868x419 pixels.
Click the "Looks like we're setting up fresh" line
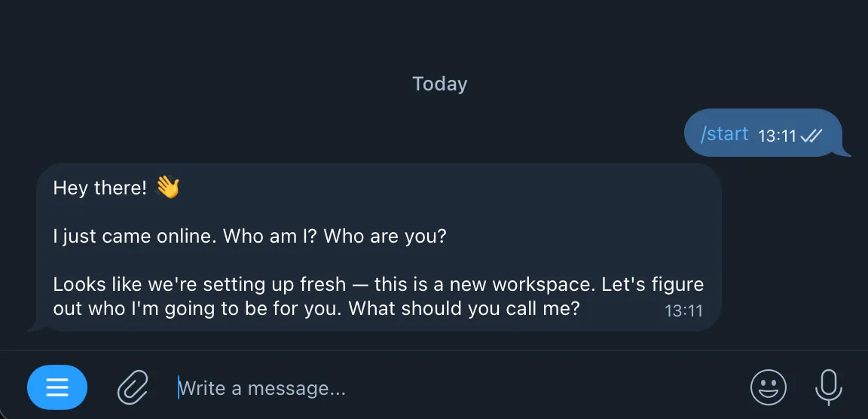coord(200,285)
